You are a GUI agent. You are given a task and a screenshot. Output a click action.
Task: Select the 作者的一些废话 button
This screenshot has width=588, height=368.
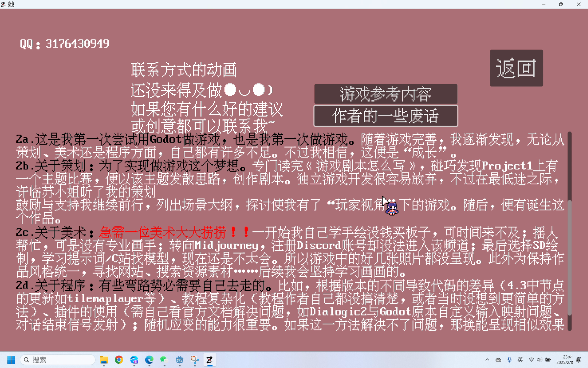(x=386, y=116)
